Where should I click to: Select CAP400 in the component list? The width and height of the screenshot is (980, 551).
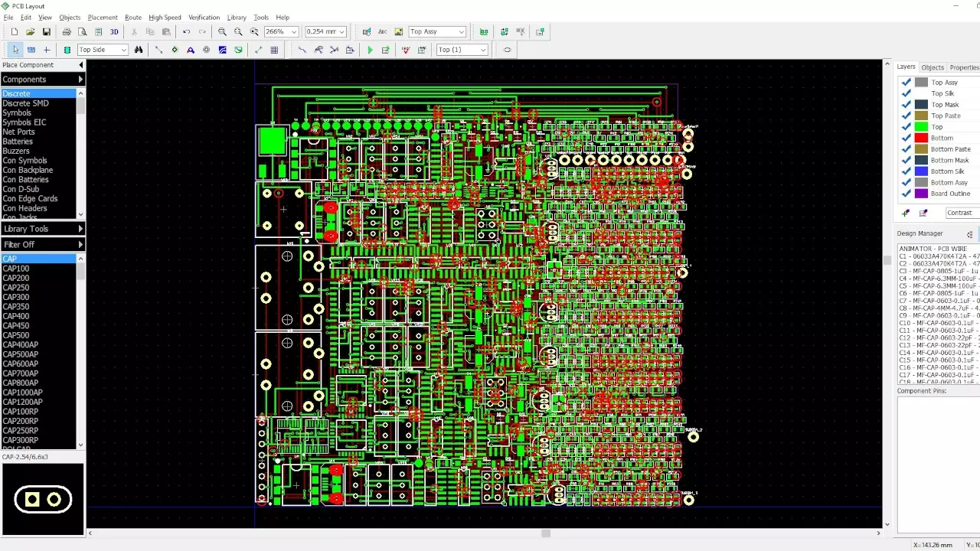pyautogui.click(x=15, y=316)
